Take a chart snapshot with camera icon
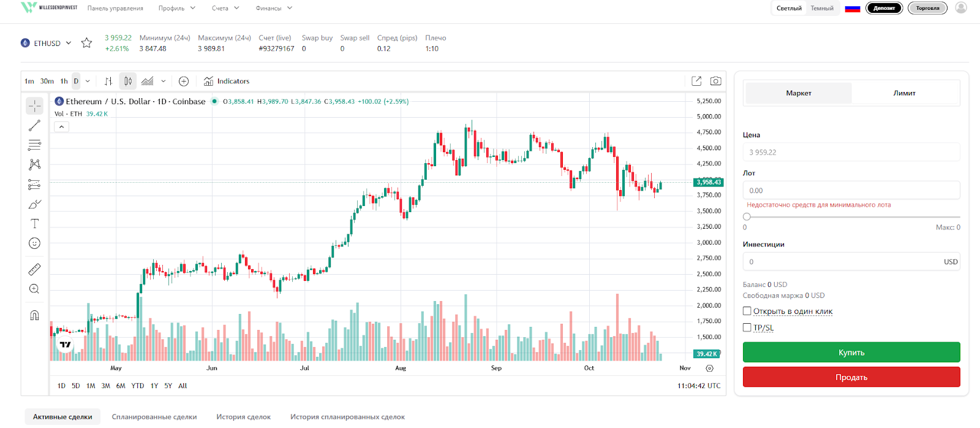Viewport: 980px width, 428px height. point(715,81)
